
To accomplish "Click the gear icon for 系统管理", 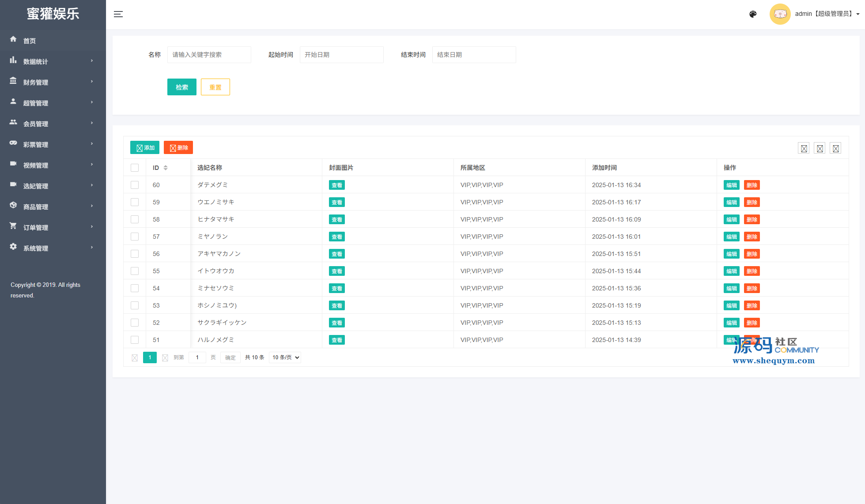I will (x=13, y=247).
